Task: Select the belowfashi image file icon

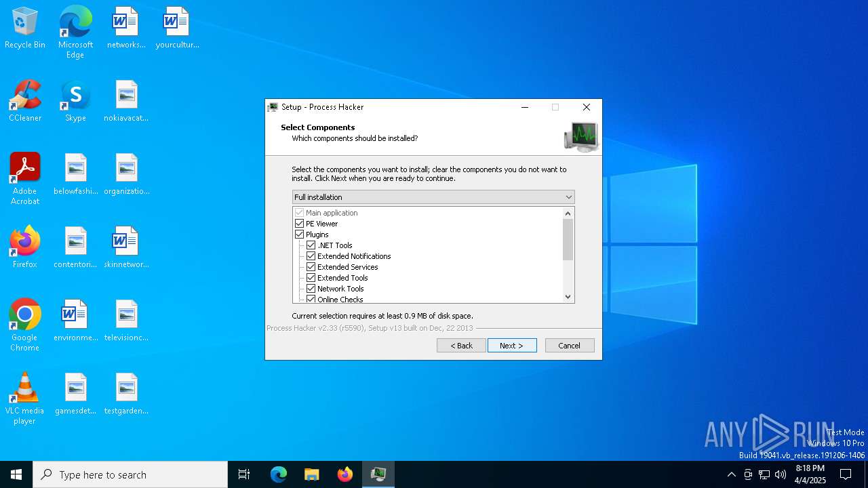Action: 75,175
